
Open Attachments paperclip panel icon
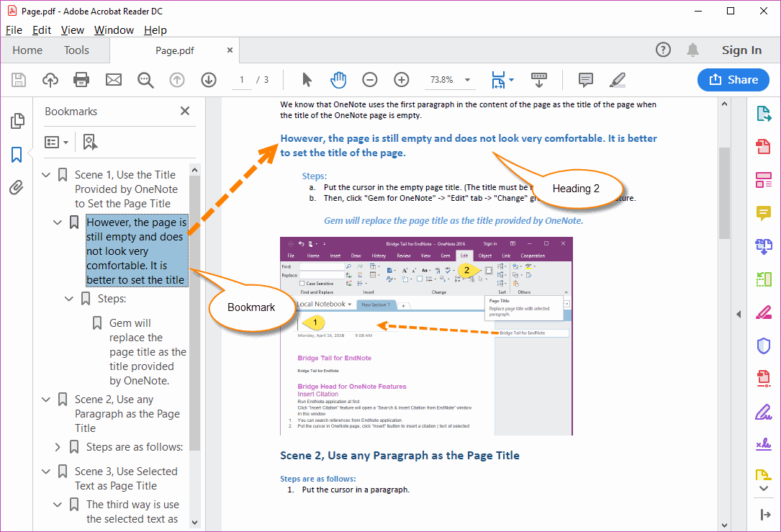[x=17, y=188]
